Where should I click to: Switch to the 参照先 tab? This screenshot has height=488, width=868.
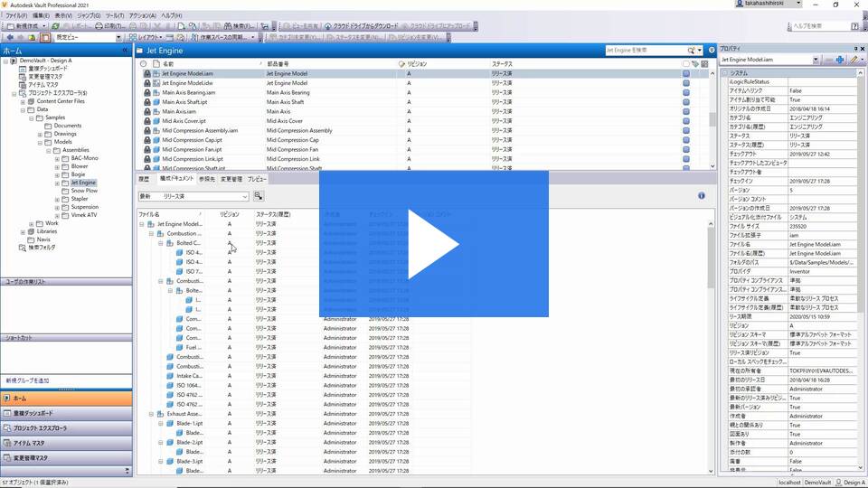[x=207, y=180]
